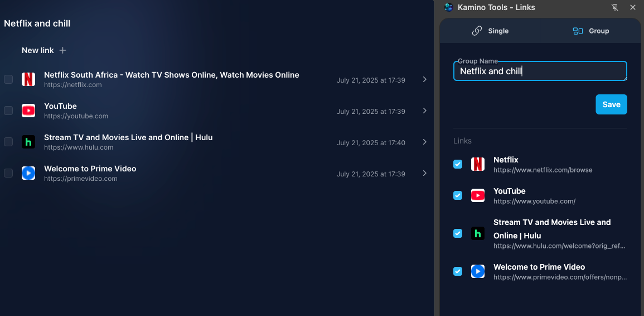Expand the YouTube row chevron
Image resolution: width=644 pixels, height=316 pixels.
pyautogui.click(x=424, y=111)
